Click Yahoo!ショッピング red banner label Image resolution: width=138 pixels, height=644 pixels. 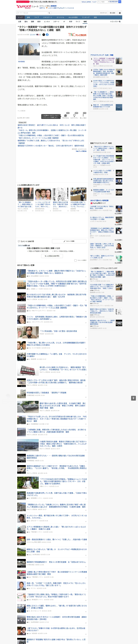coord(23,2)
